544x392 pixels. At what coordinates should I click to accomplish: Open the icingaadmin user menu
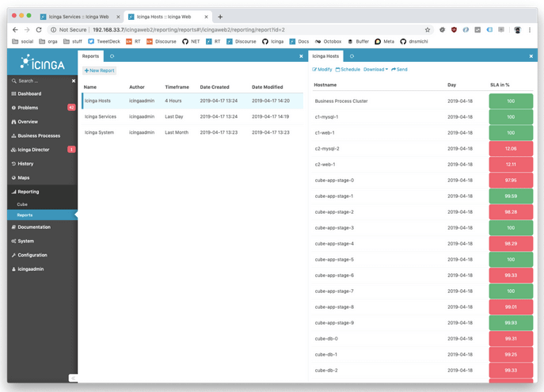click(x=42, y=268)
